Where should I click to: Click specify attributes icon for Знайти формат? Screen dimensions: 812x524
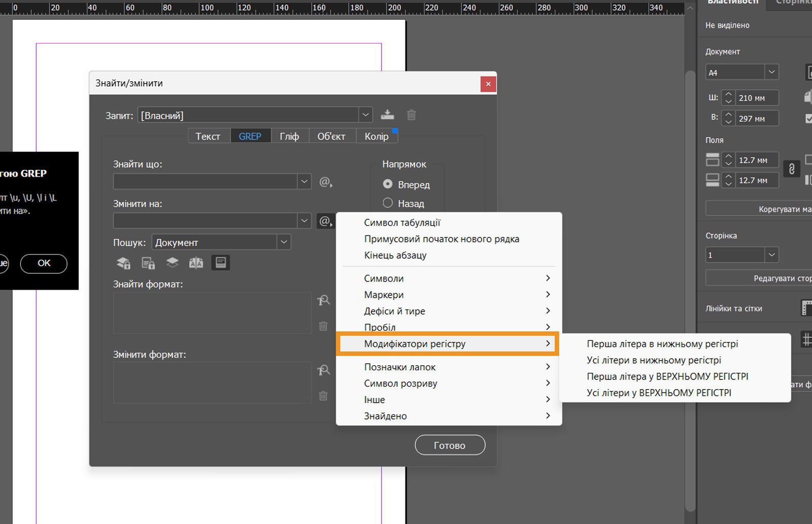coord(323,301)
